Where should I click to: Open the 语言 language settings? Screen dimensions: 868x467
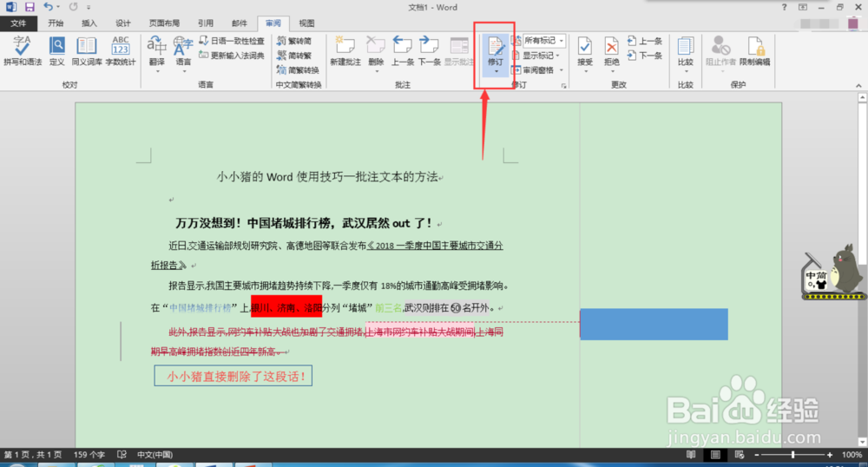click(183, 54)
